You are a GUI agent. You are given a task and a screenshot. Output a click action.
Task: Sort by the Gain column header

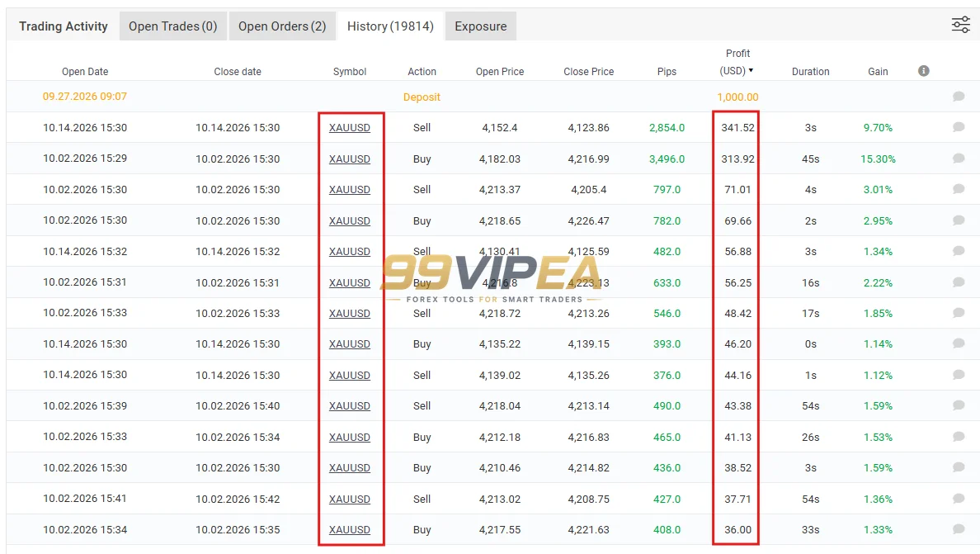[x=879, y=71]
